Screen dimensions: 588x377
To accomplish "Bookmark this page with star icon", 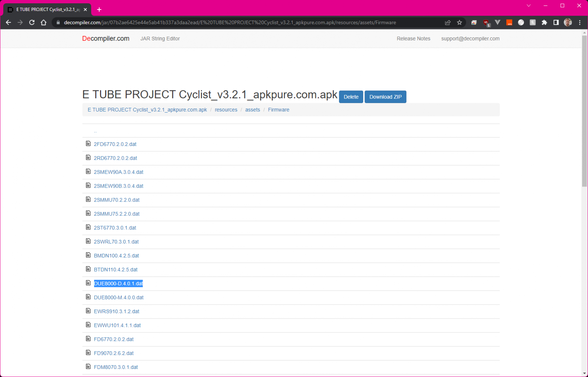I will point(459,22).
